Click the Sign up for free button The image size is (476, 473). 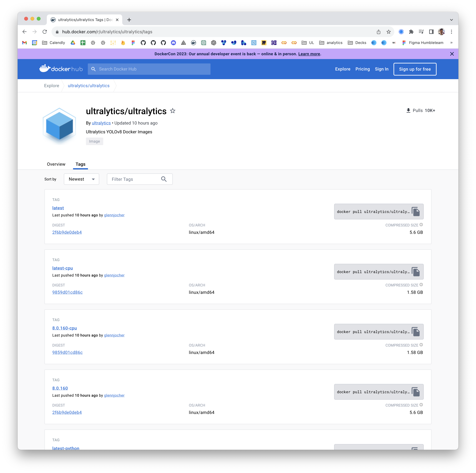point(415,69)
